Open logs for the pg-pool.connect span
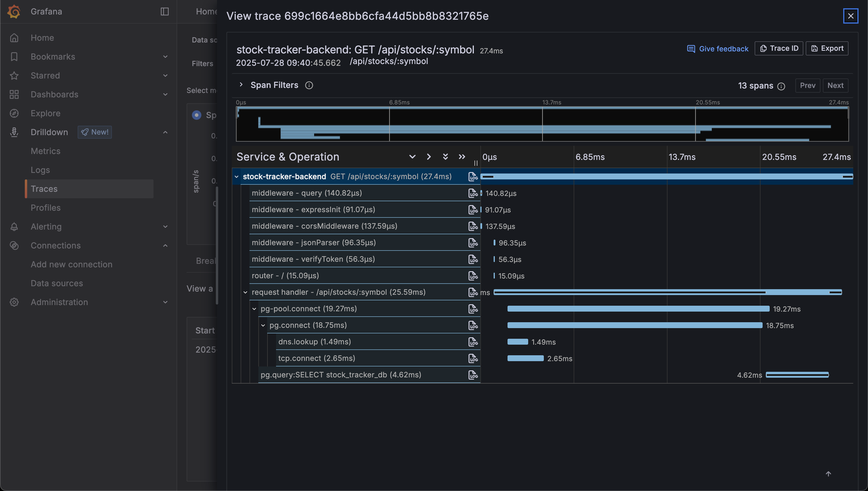 coord(473,309)
